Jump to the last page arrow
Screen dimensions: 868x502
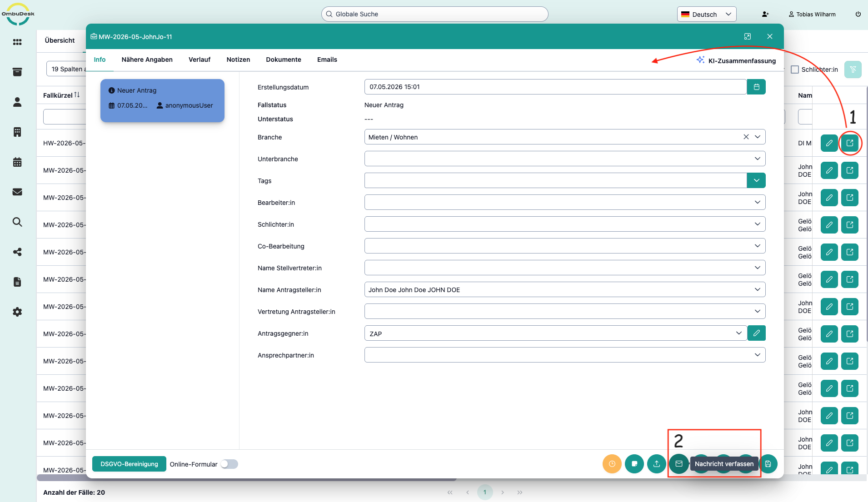click(520, 492)
